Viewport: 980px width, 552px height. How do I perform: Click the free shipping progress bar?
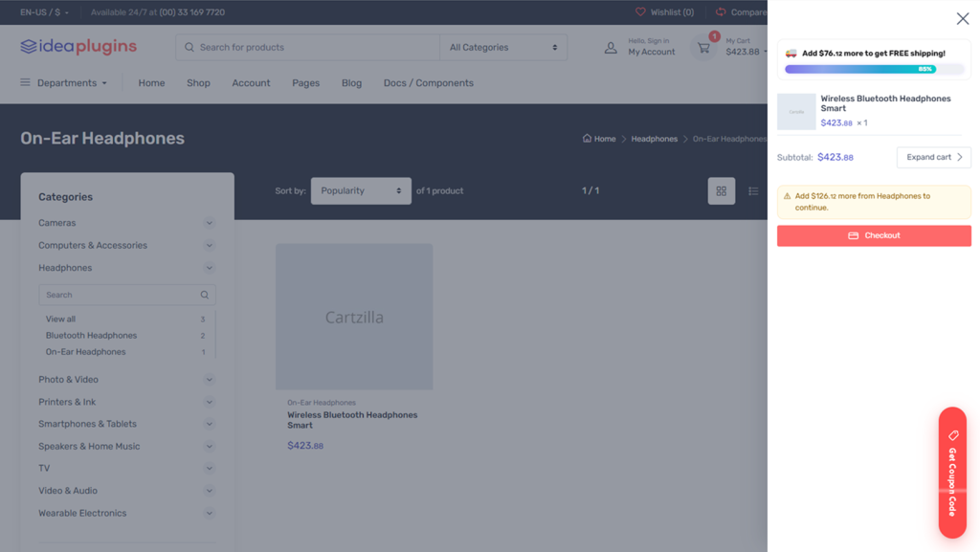click(x=874, y=69)
